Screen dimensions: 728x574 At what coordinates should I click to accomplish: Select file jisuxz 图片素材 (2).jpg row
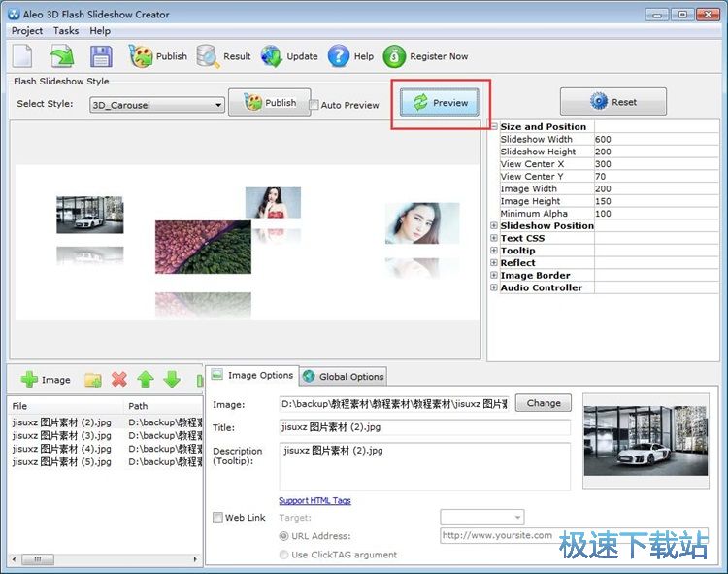(x=106, y=422)
